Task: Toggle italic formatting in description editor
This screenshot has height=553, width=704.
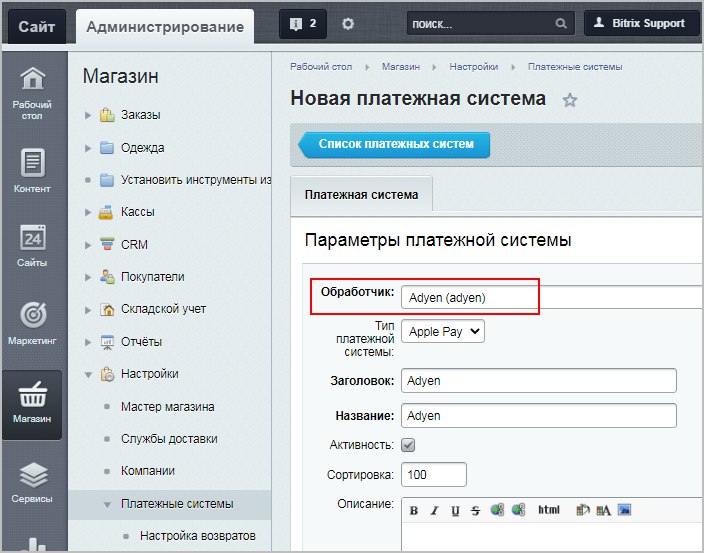Action: click(434, 510)
